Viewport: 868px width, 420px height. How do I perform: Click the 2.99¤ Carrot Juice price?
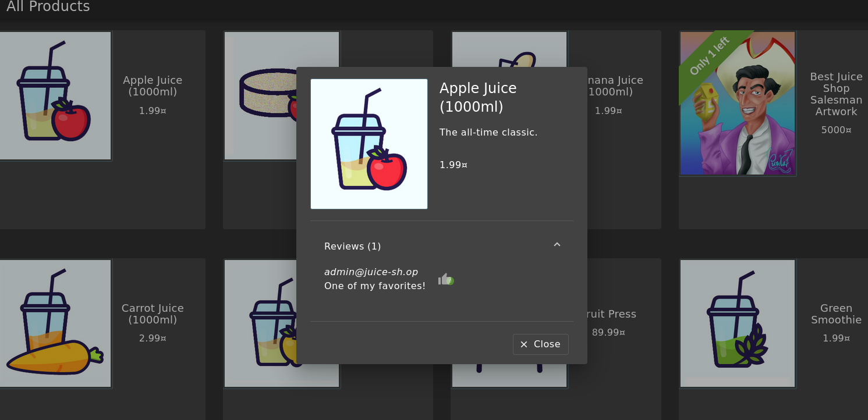tap(153, 339)
